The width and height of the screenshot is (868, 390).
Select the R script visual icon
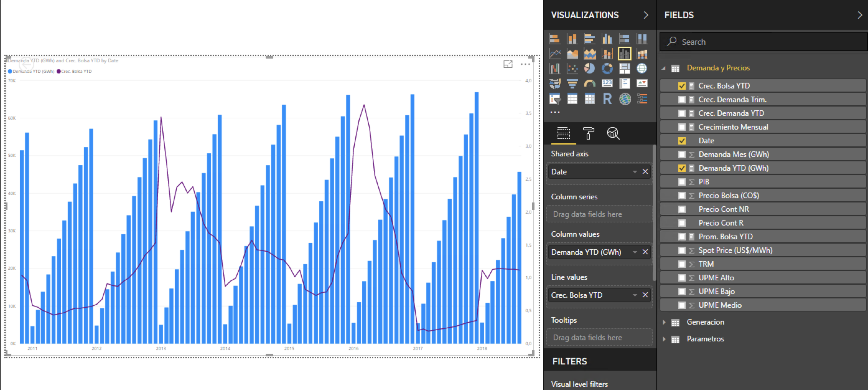tap(607, 99)
